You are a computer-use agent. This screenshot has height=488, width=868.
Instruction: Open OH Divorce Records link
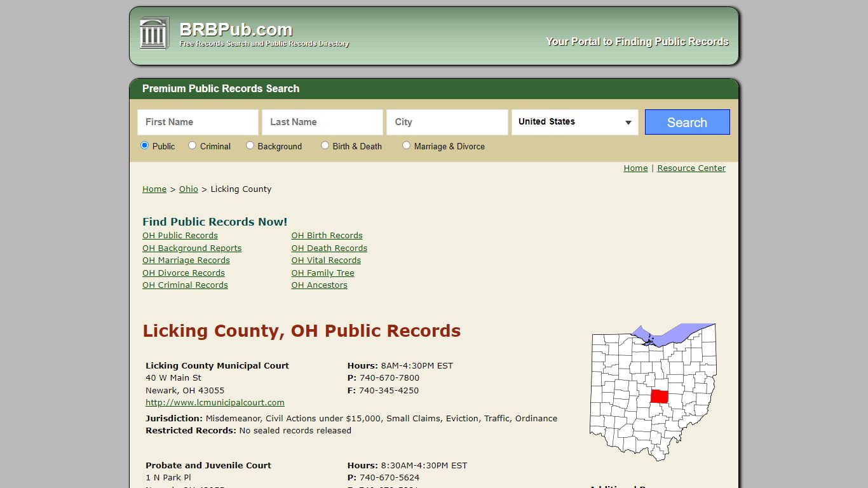[184, 273]
